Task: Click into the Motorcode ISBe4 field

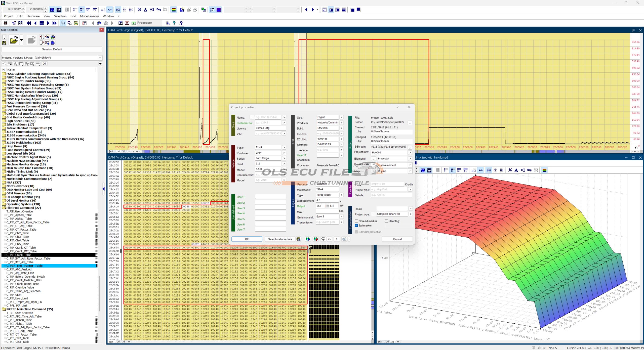Action: click(327, 189)
